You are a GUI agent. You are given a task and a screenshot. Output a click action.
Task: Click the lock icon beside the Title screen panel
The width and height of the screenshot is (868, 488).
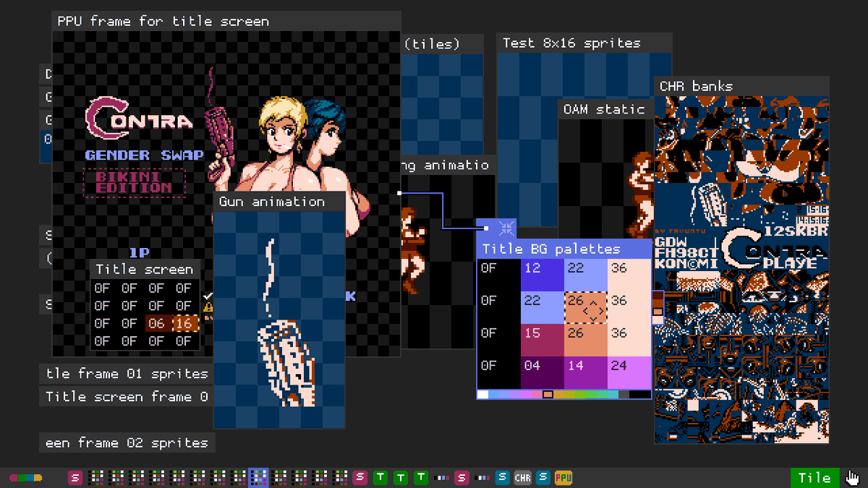[208, 309]
